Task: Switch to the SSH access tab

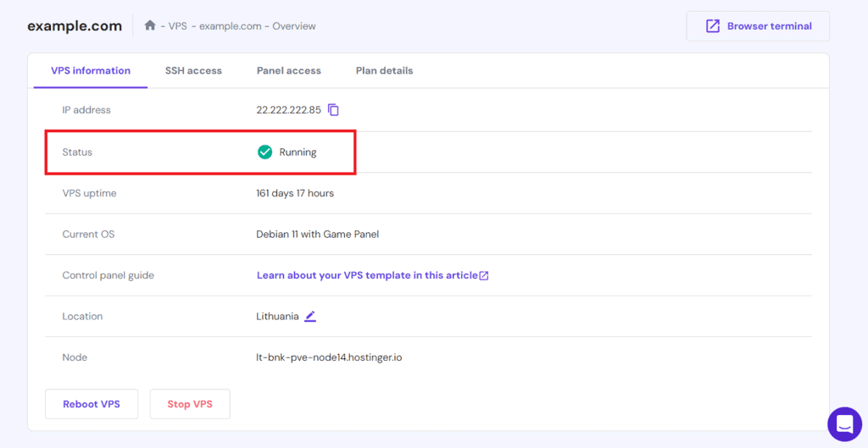Action: click(x=193, y=71)
